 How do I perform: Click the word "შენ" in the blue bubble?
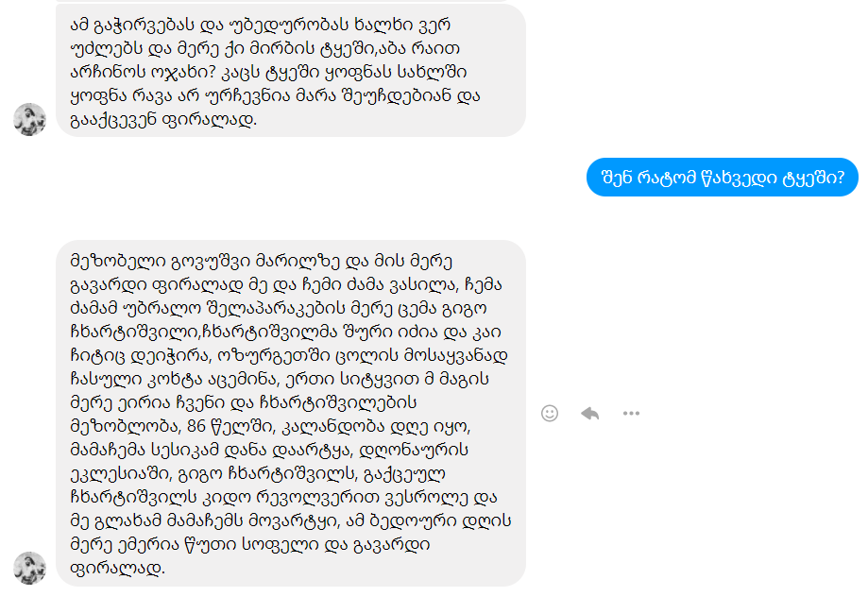click(617, 178)
